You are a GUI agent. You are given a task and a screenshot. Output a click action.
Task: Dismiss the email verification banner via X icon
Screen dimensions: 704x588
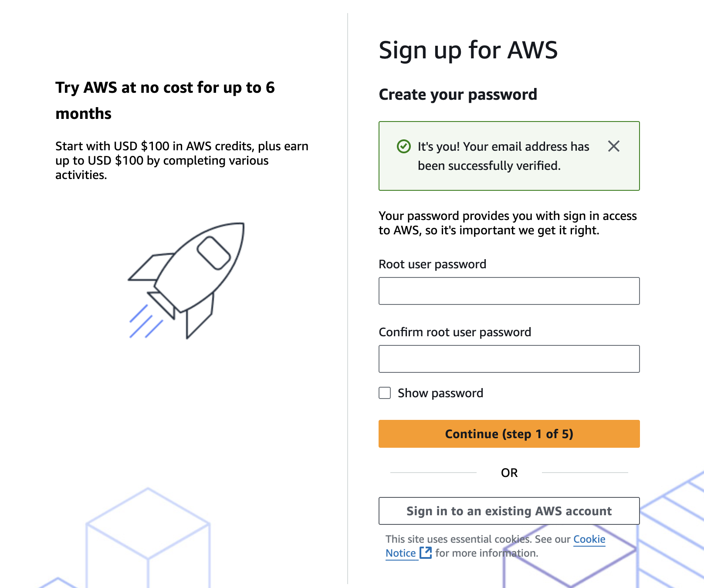tap(614, 147)
